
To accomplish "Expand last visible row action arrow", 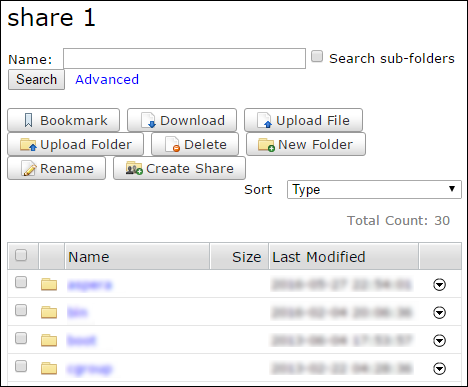I will pyautogui.click(x=439, y=368).
